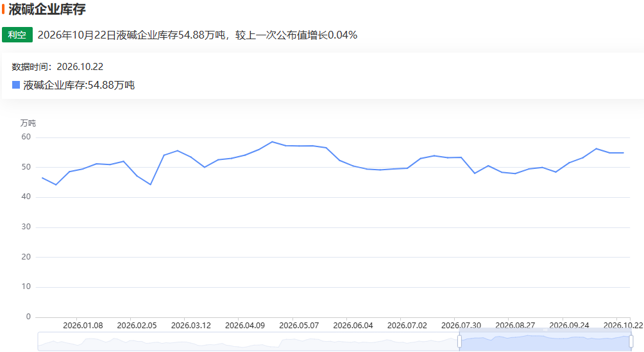Click the 液碱企业库存:54.88万吨 legend label

79,85
